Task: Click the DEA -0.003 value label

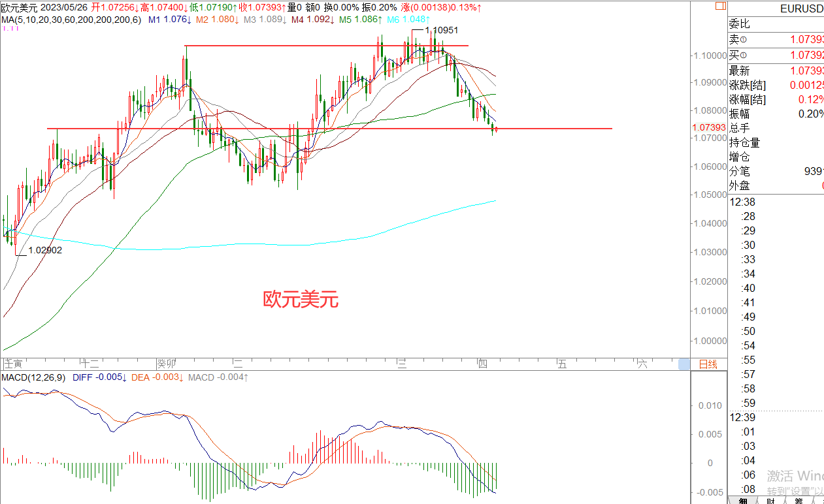Action: 157,377
